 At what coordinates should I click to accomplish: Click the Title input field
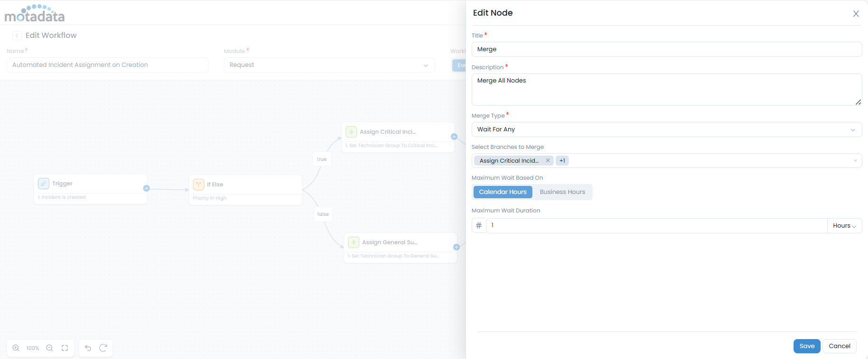coord(666,49)
